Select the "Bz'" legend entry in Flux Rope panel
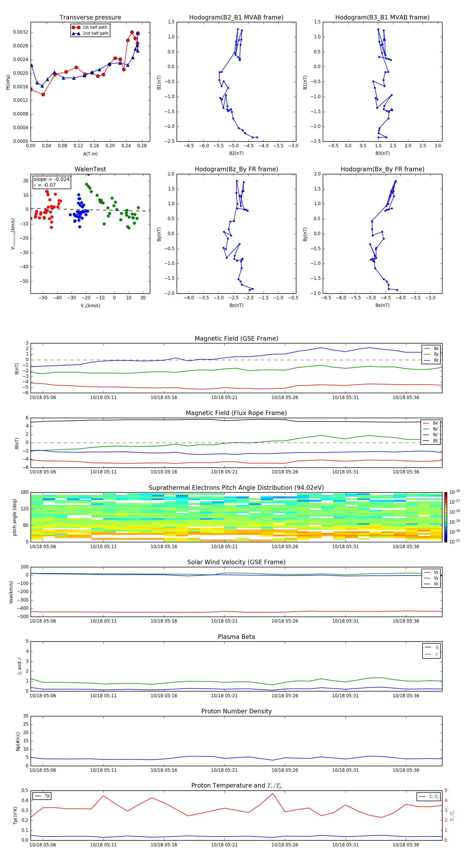This screenshot has height=868, width=473. [x=431, y=435]
